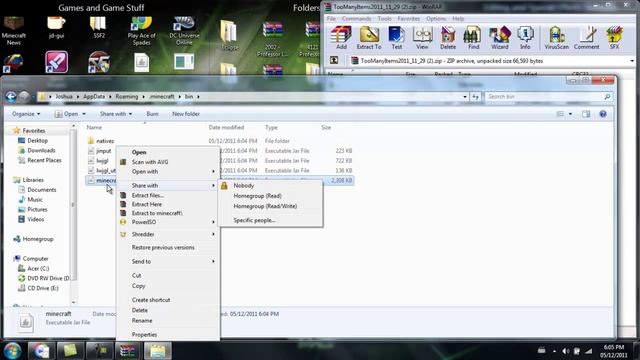The width and height of the screenshot is (640, 360).
Task: Expand the PowerISO submenu
Action: [168, 222]
